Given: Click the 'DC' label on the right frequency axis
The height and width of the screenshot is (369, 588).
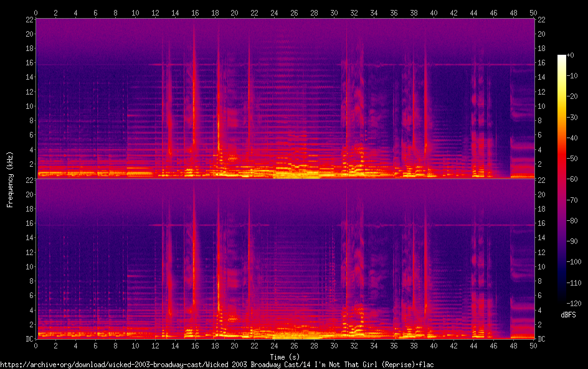Looking at the screenshot, I should coord(542,339).
